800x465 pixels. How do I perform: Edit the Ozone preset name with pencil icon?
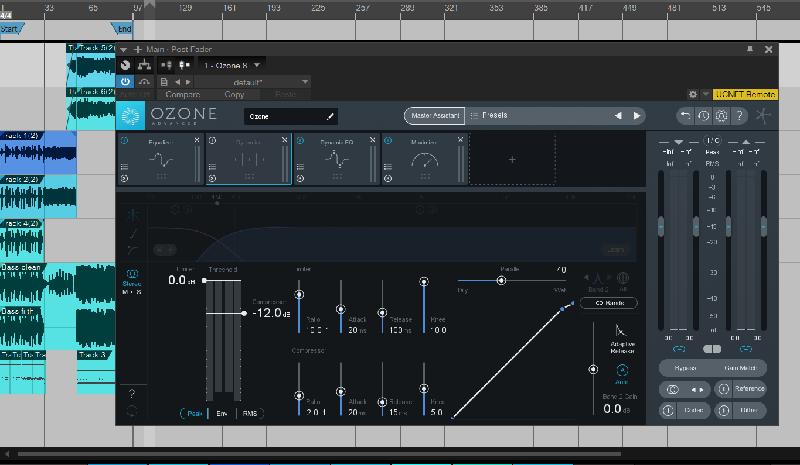[330, 116]
